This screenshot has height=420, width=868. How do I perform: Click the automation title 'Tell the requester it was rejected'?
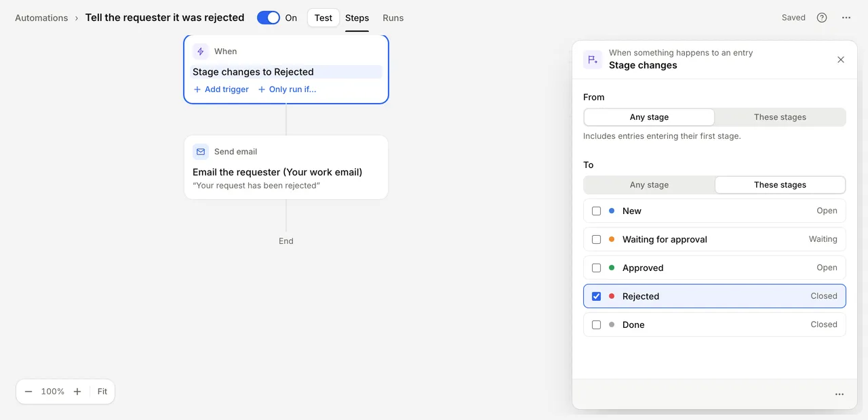(165, 18)
